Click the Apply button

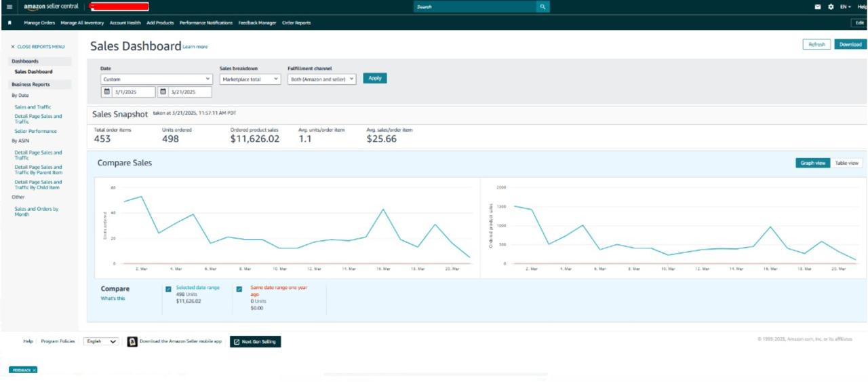[375, 78]
